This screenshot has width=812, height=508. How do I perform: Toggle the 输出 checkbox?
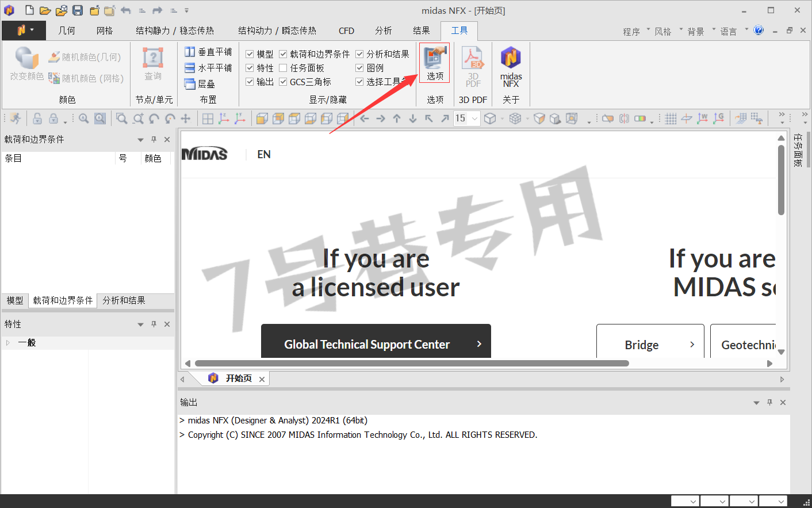(250, 82)
